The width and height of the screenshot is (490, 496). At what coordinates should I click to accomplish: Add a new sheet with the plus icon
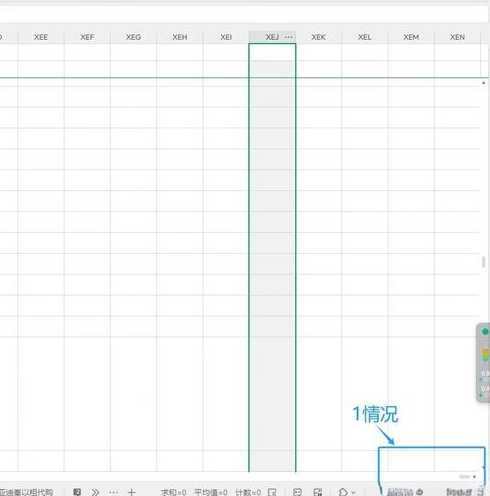(x=132, y=492)
